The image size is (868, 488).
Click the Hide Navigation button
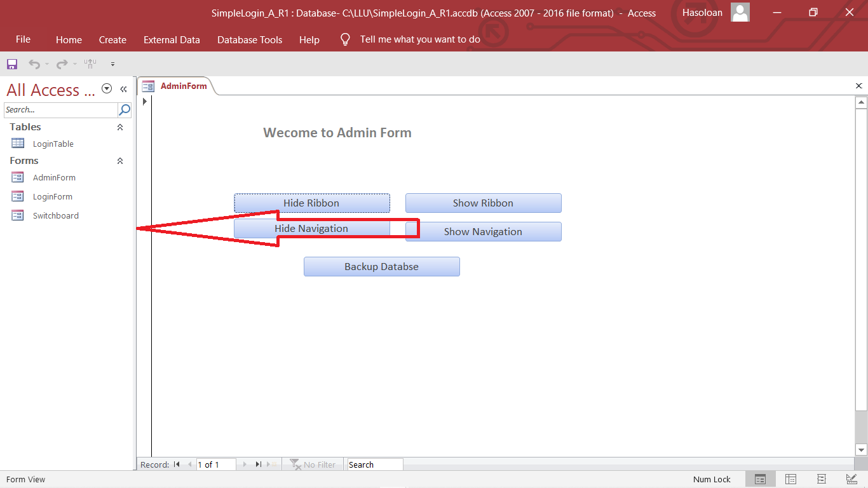point(311,228)
